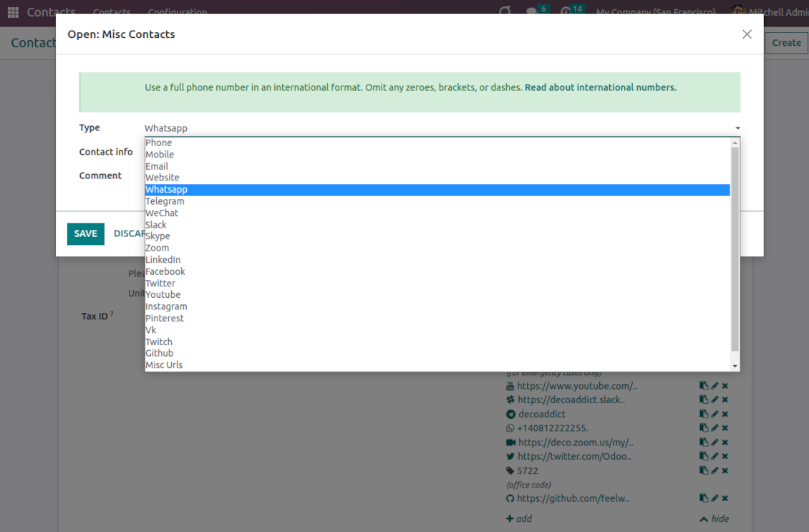The image size is (809, 532).
Task: Choose Instagram in the Type list
Action: tap(437, 306)
